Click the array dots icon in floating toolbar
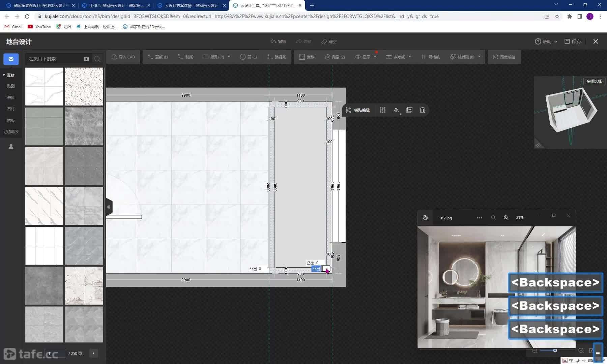 [383, 110]
